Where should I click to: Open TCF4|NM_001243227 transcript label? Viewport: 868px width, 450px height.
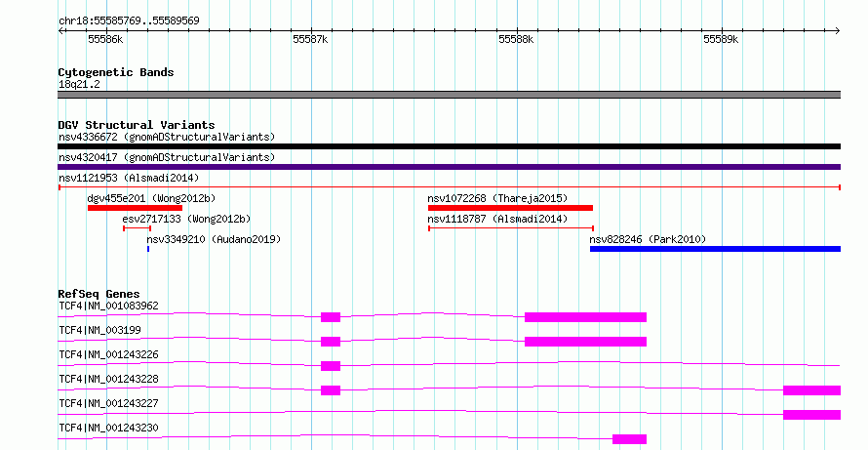(108, 403)
